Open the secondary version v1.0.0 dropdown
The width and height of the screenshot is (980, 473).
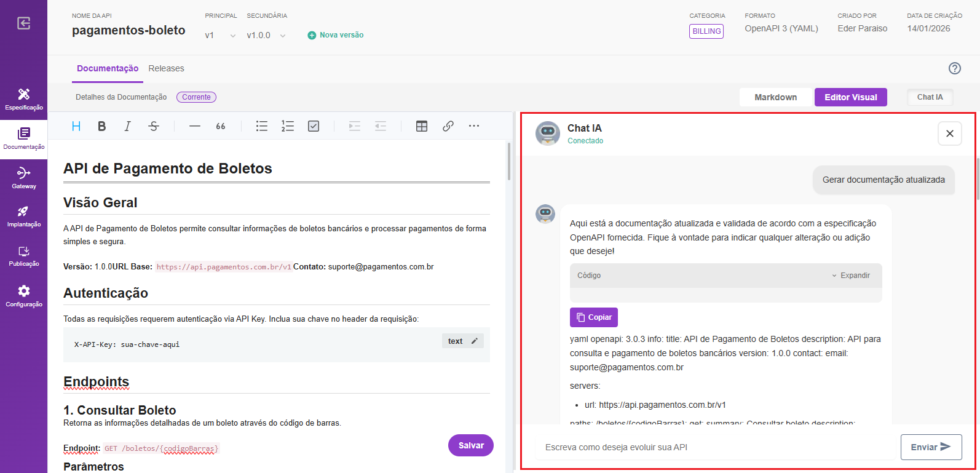[x=266, y=36]
